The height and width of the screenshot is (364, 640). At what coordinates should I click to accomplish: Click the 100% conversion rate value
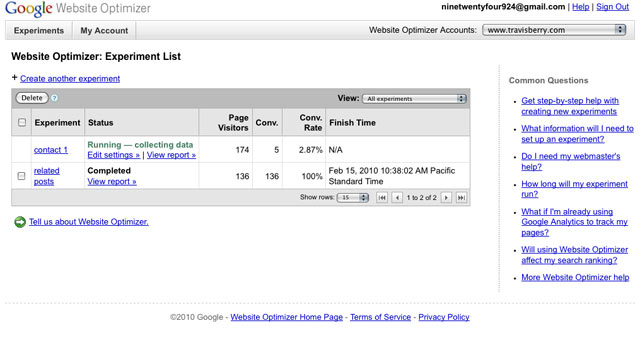tap(312, 176)
